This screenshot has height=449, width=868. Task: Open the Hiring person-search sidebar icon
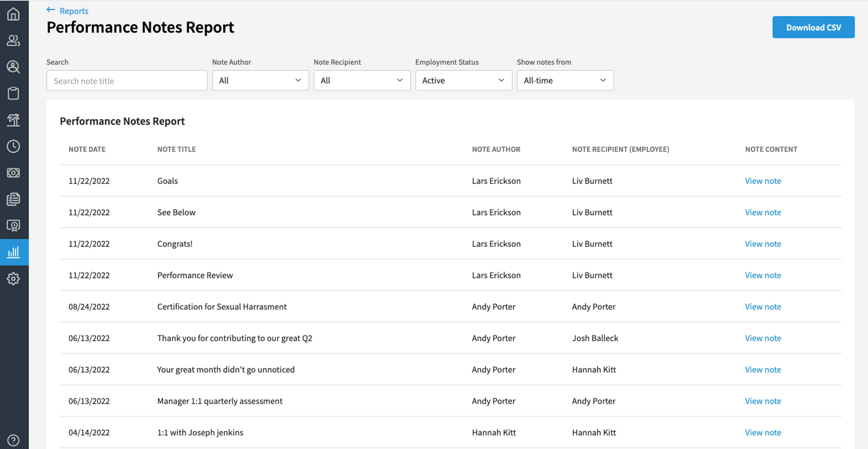point(14,67)
